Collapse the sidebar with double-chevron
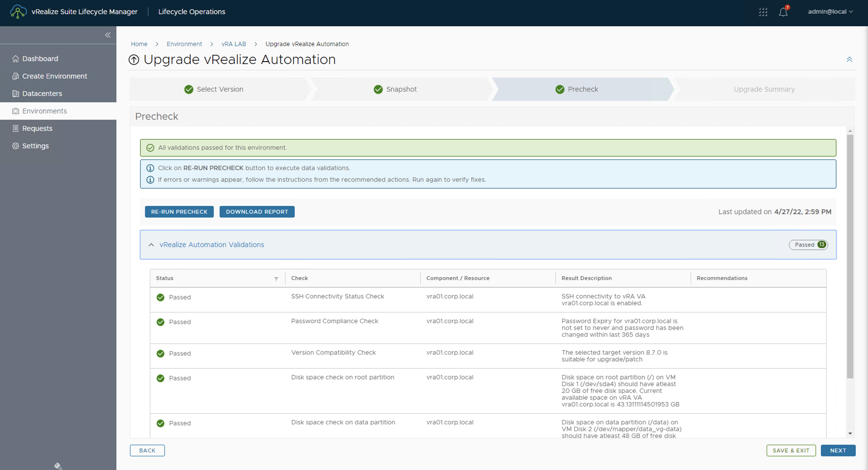The width and height of the screenshot is (868, 470). coord(108,35)
